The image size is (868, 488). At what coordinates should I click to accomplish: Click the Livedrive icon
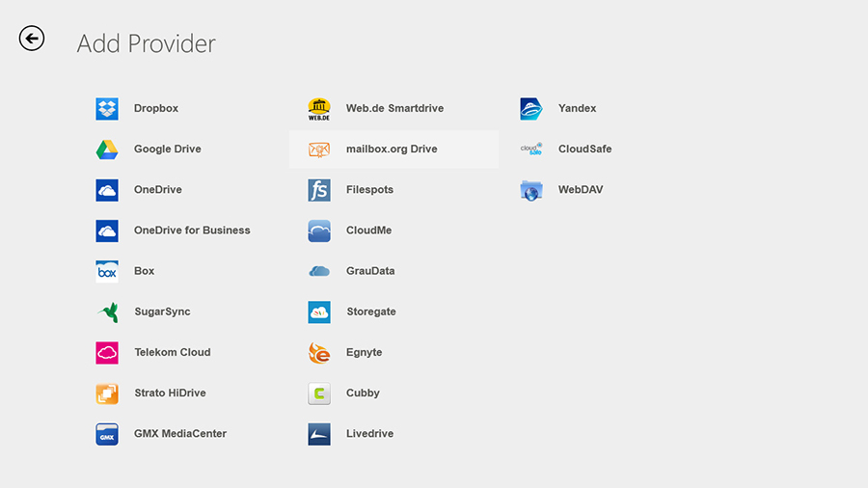(x=319, y=434)
